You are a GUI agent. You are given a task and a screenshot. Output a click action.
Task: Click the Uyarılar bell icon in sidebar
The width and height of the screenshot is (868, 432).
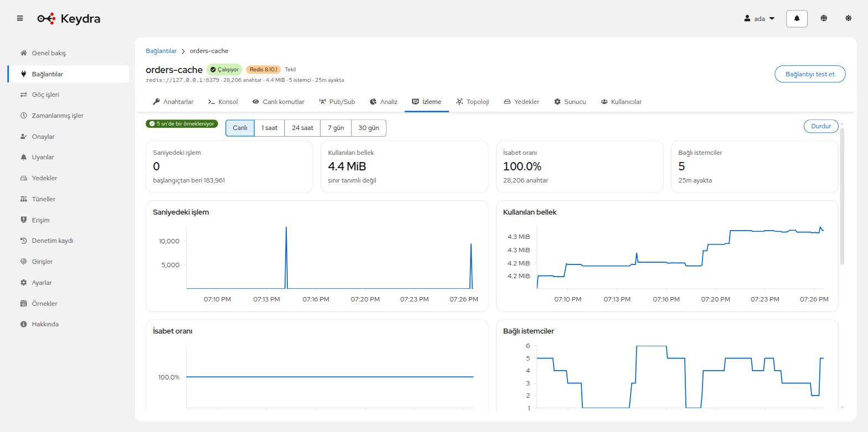[x=23, y=157]
